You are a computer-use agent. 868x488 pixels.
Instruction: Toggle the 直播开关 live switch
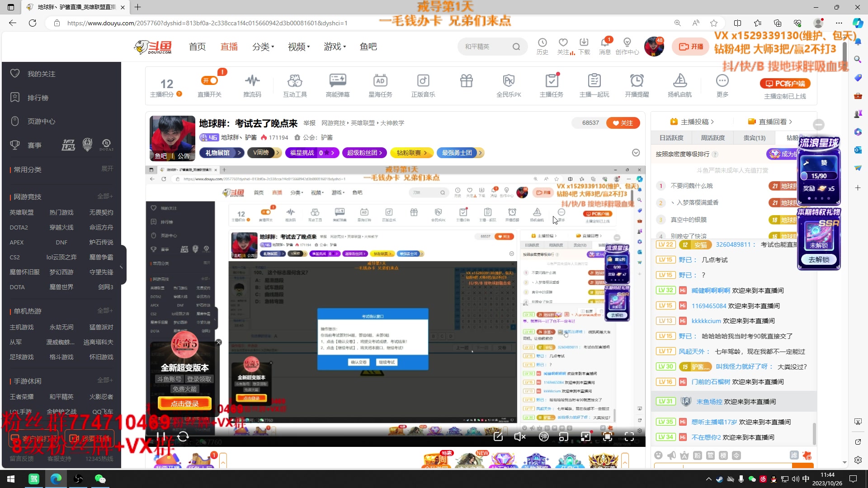(x=209, y=80)
